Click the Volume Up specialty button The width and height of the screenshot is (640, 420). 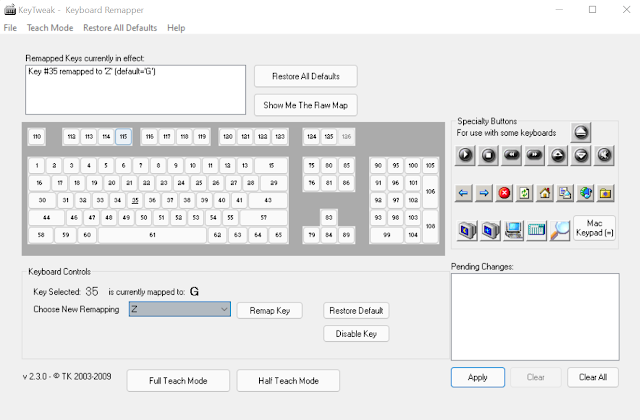tap(558, 155)
